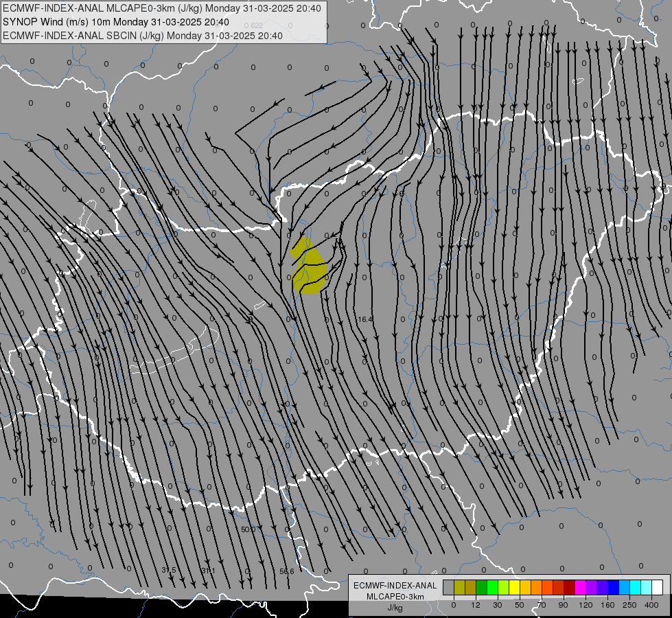This screenshot has width=672, height=618.
Task: Click the dark green legend swatch
Action: [x=482, y=587]
